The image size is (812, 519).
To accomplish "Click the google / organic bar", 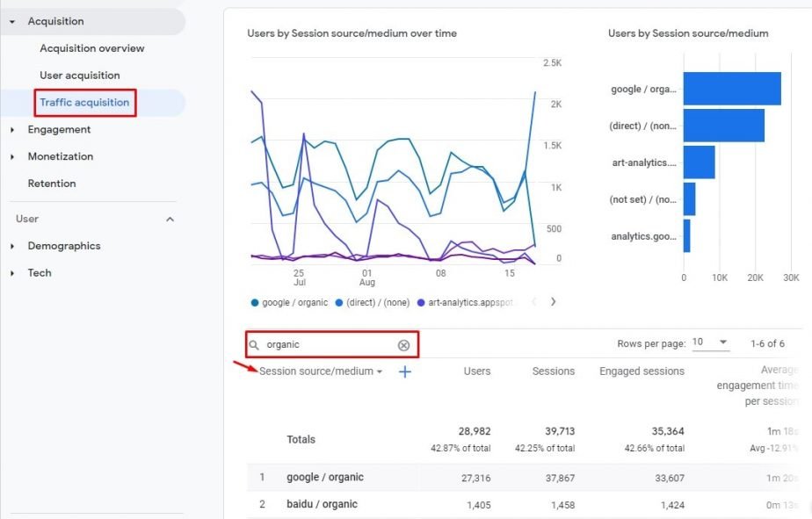I will (x=732, y=89).
